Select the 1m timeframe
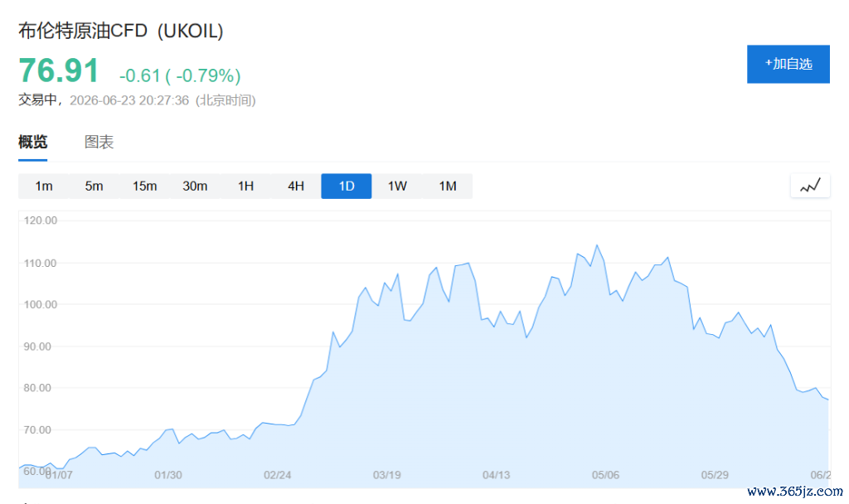Image resolution: width=849 pixels, height=504 pixels. tap(44, 187)
